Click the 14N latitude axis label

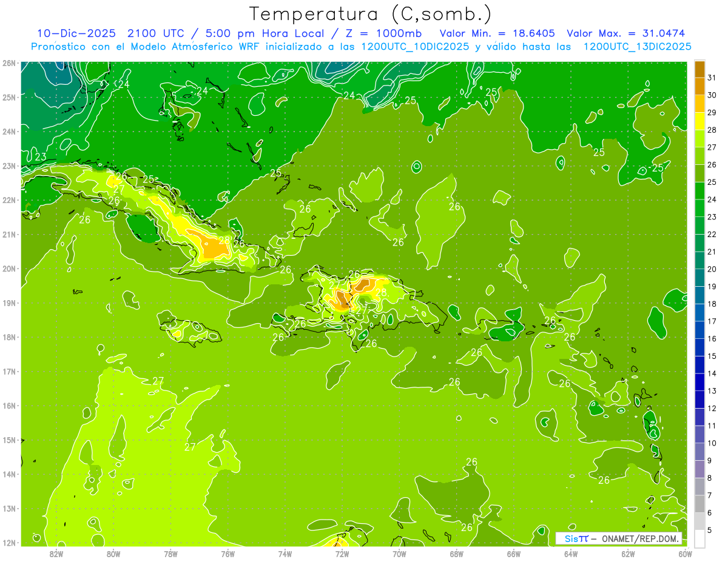(x=8, y=474)
